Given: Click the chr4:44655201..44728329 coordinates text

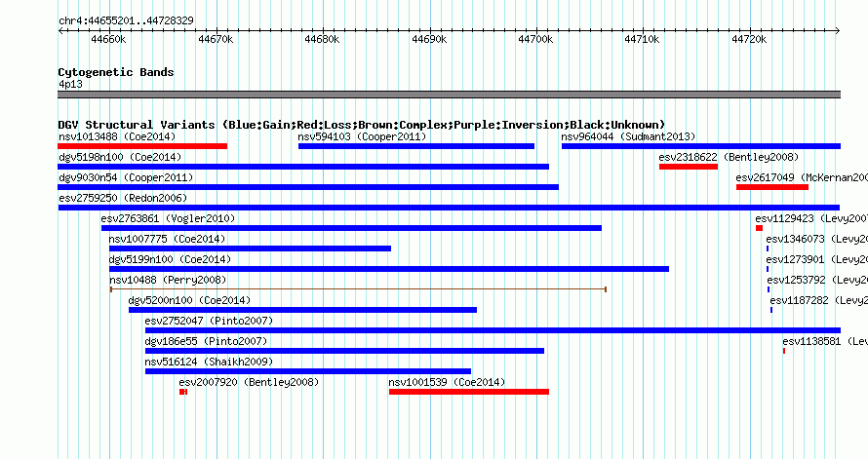Looking at the screenshot, I should pyautogui.click(x=126, y=20).
